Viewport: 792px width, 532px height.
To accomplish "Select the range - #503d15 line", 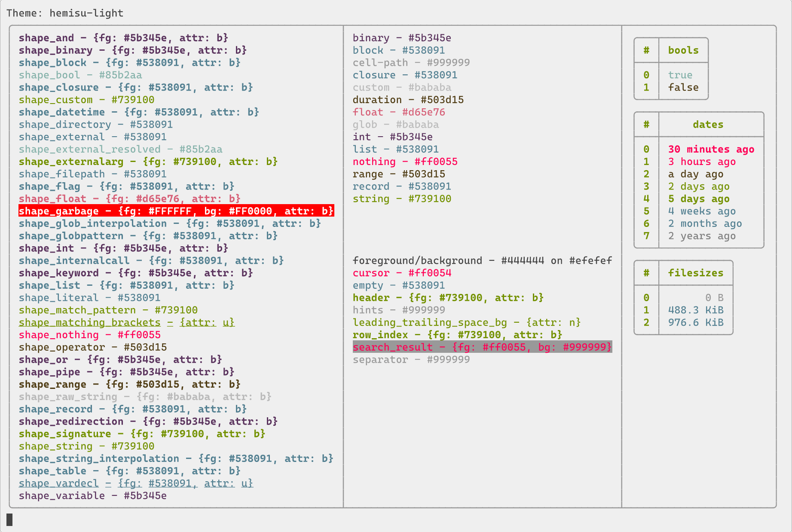I will point(399,174).
